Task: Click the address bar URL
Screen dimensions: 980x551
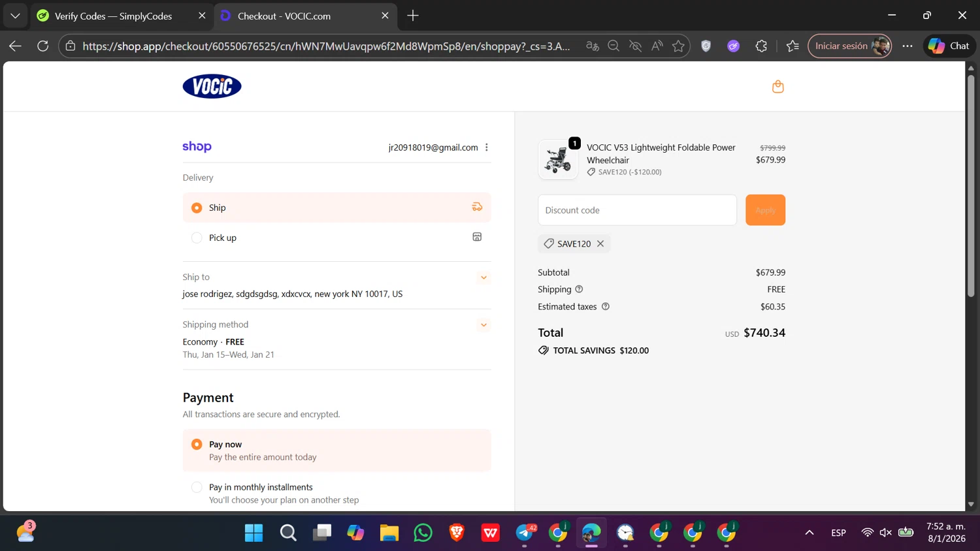Action: pos(326,46)
